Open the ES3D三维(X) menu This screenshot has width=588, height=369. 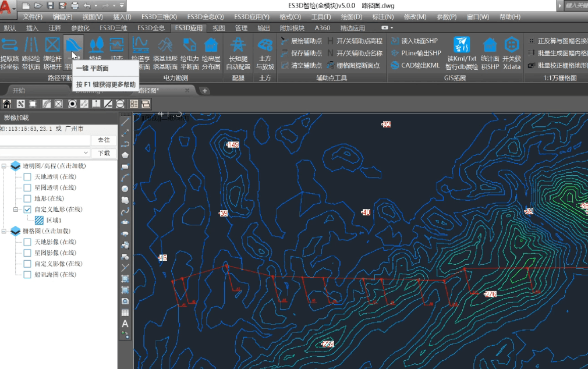point(159,17)
